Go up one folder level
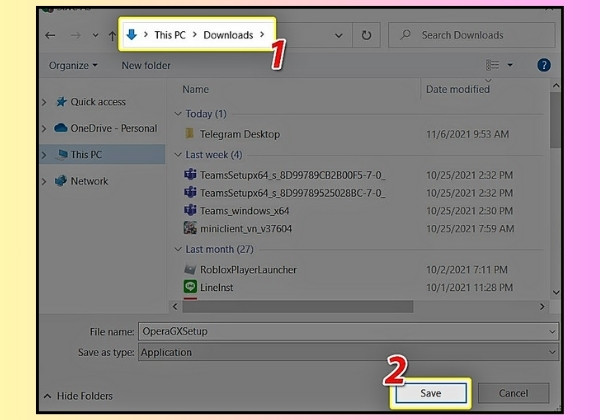 click(112, 36)
